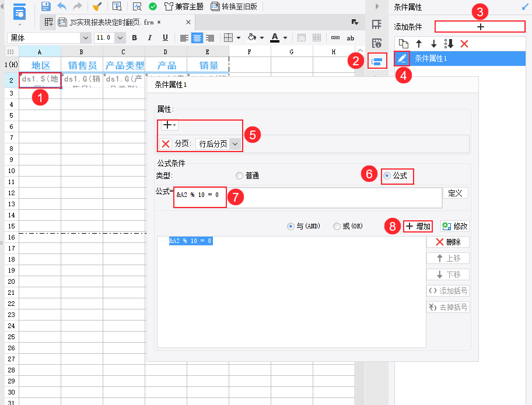Open the template preview icon at top-left
This screenshot has width=532, height=405.
(20, 13)
